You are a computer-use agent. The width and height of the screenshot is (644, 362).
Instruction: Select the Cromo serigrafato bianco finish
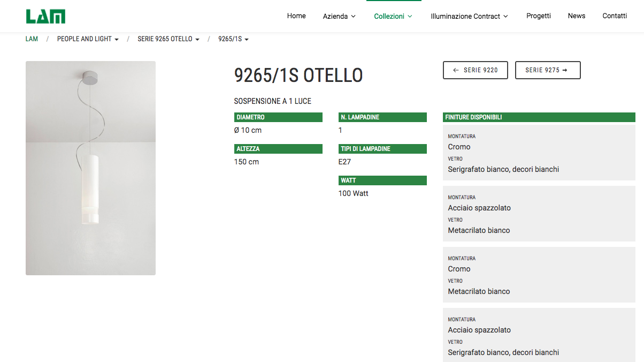[x=539, y=153]
